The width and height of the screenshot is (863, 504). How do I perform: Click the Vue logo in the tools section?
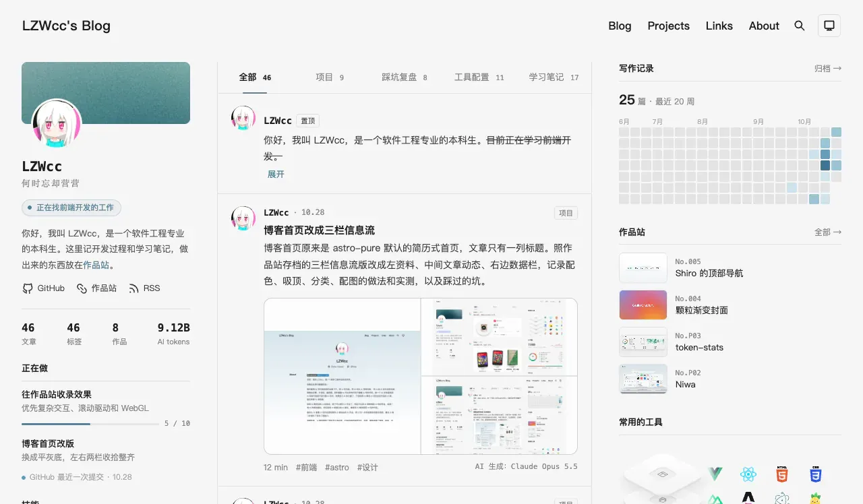[x=715, y=474]
